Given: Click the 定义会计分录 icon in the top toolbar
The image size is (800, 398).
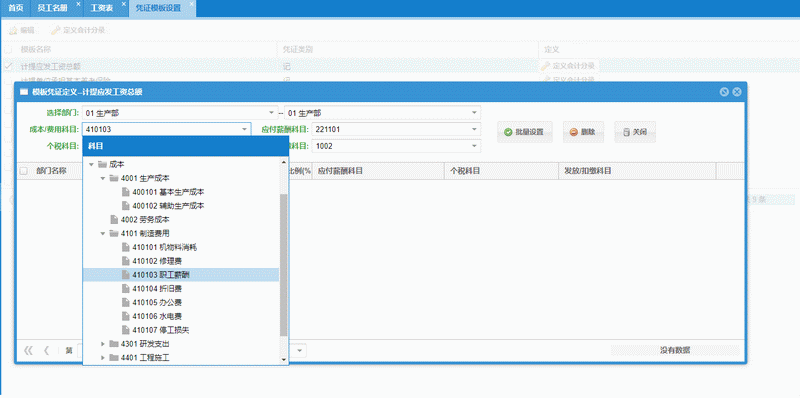Looking at the screenshot, I should (x=55, y=30).
